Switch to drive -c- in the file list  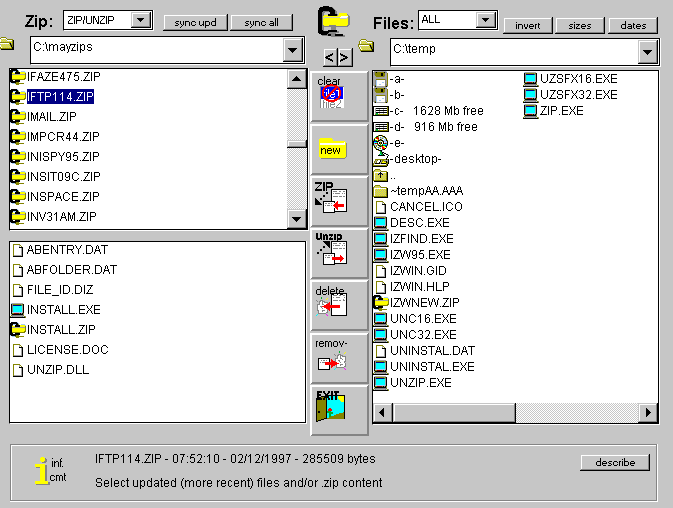pos(396,111)
